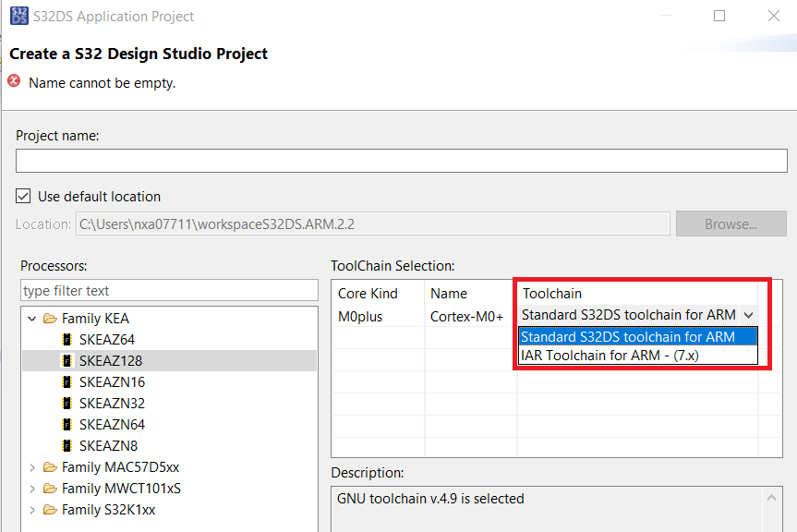
Task: Click the SKEAZN64 processor chip icon
Action: pyautogui.click(x=66, y=425)
